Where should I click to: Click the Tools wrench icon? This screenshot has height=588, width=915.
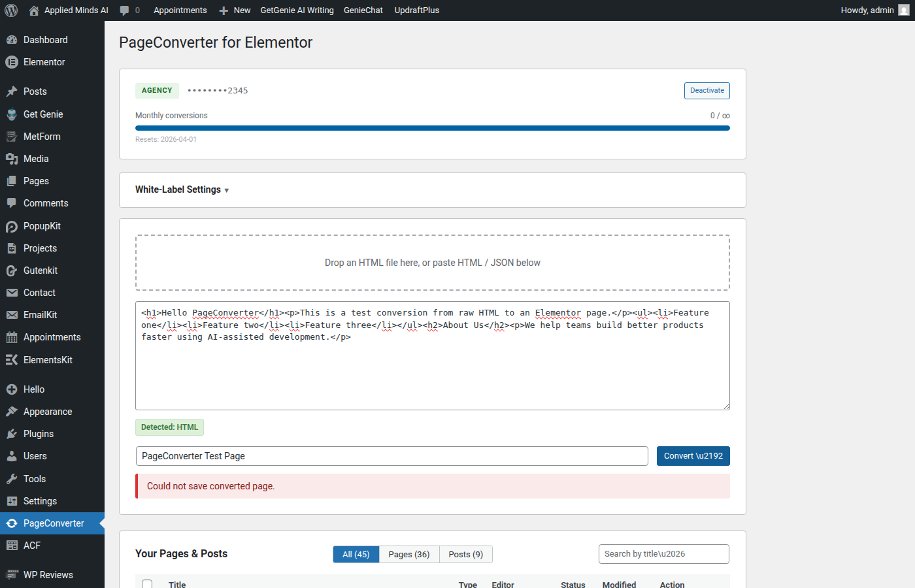point(12,479)
